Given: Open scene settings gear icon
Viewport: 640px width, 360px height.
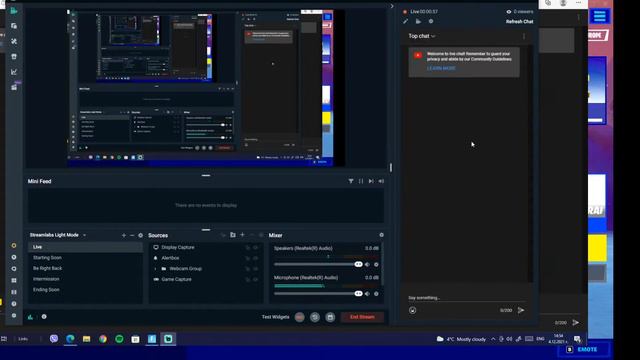Looking at the screenshot, I should point(140,235).
